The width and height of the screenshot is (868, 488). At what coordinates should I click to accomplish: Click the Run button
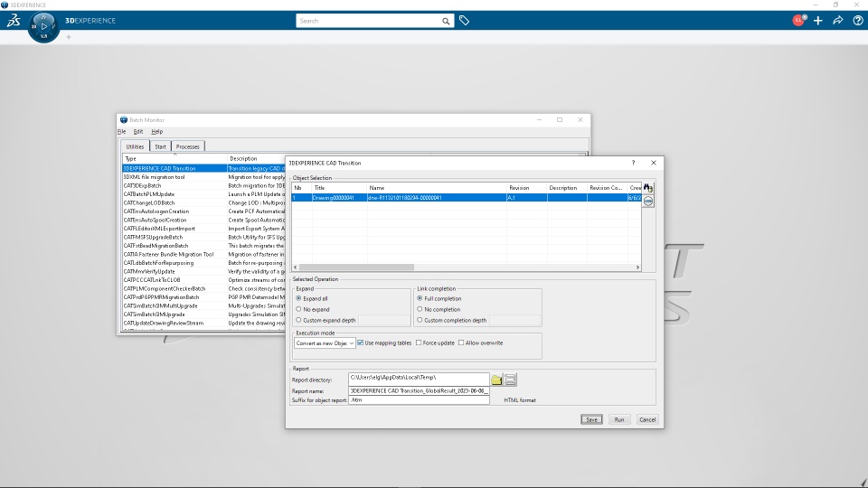pos(618,419)
